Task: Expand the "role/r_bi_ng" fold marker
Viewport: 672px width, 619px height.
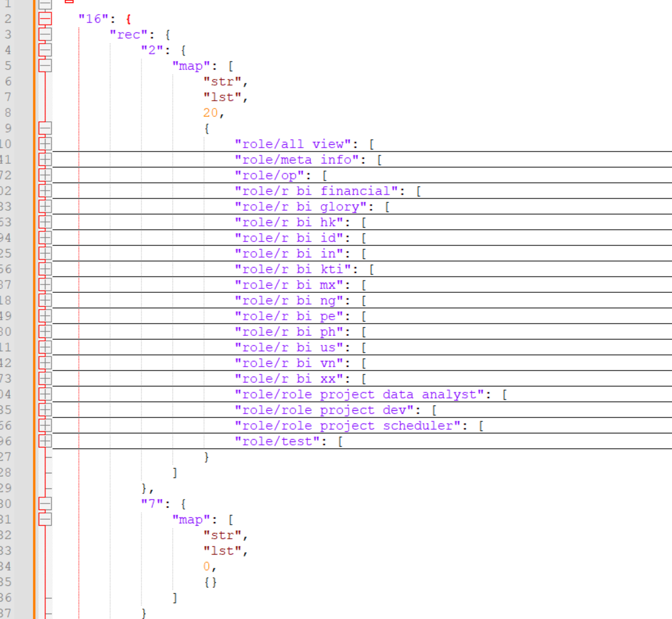Action: click(x=45, y=300)
